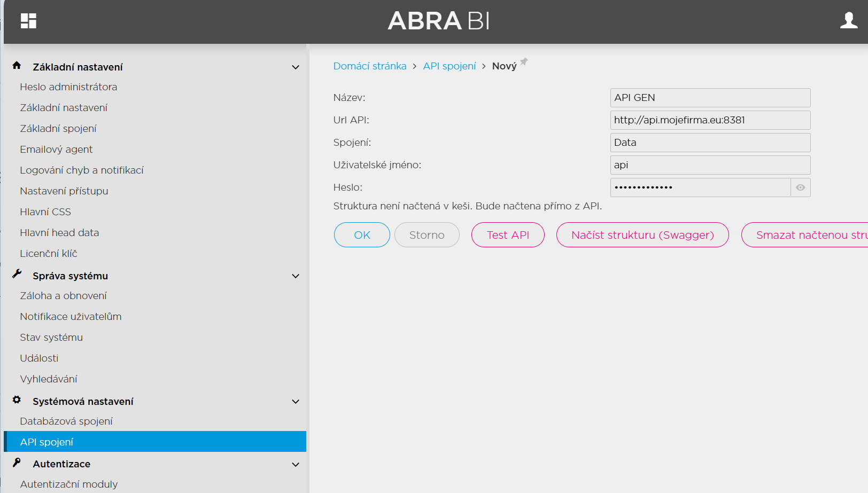This screenshot has height=493, width=868.
Task: Confirm the form with OK
Action: click(362, 235)
